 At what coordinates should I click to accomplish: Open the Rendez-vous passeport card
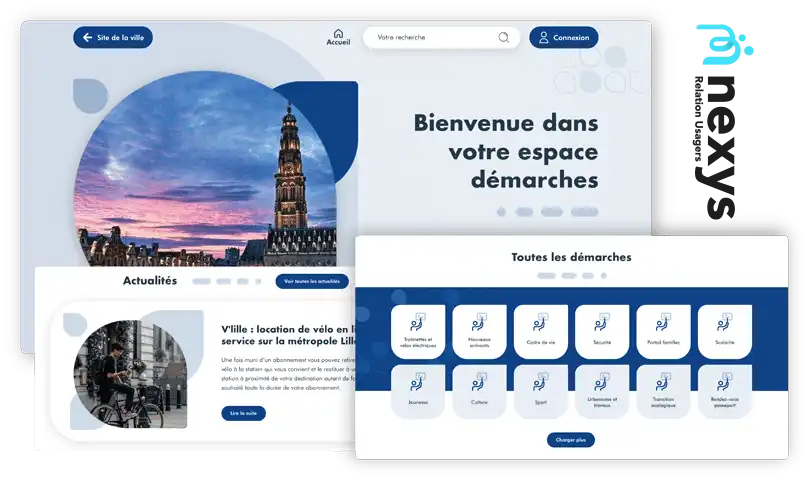pyautogui.click(x=725, y=391)
